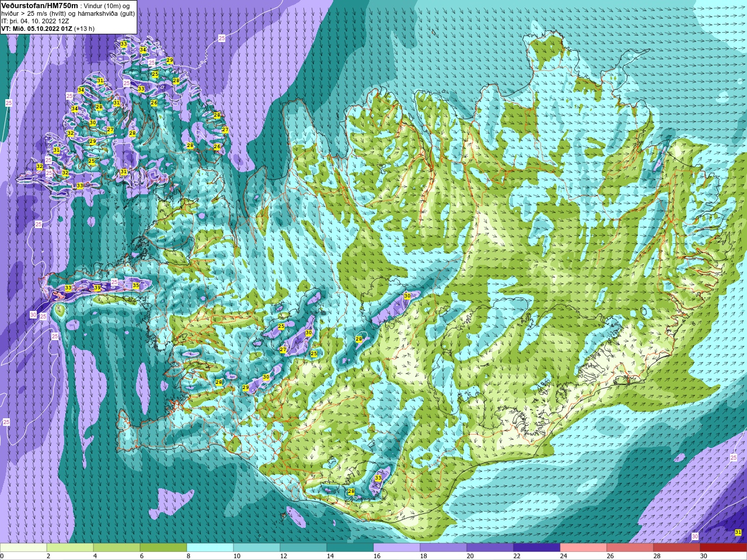
Task: Click the 24–26 m/s pink legend swatch
Action: pos(584,548)
